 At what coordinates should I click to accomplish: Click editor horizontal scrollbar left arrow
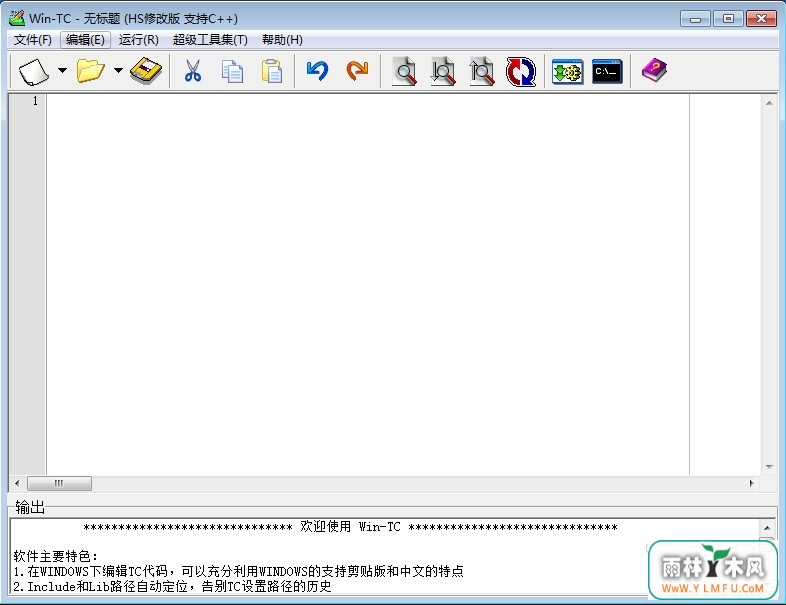[x=17, y=483]
